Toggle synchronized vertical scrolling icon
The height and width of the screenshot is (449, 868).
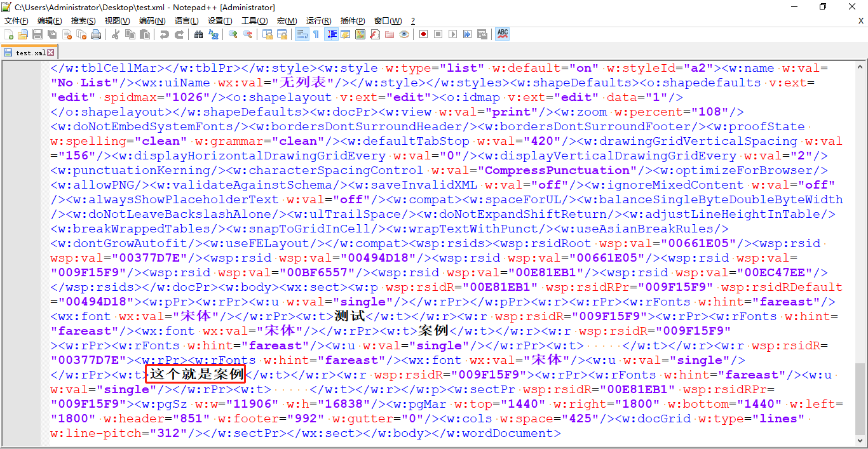pos(268,34)
